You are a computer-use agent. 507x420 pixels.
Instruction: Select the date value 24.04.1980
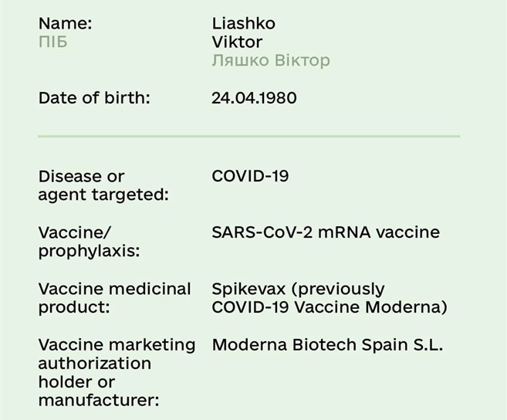point(254,98)
